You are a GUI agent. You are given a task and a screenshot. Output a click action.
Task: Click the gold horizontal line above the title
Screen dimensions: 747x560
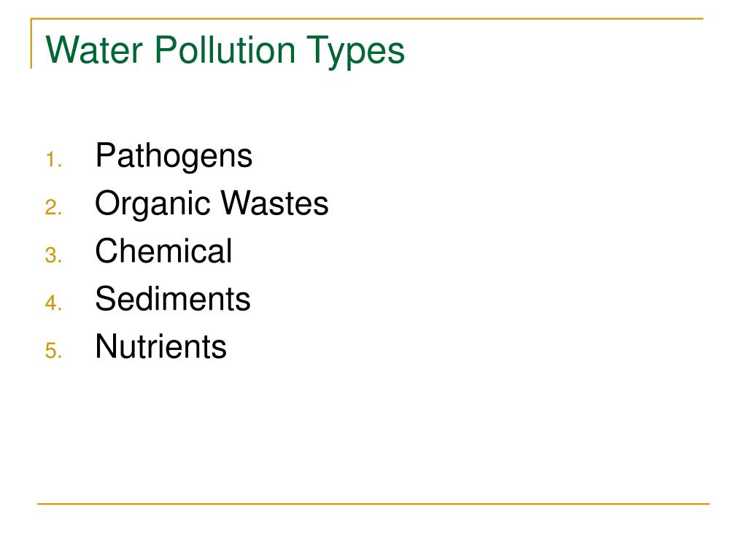coord(367,18)
